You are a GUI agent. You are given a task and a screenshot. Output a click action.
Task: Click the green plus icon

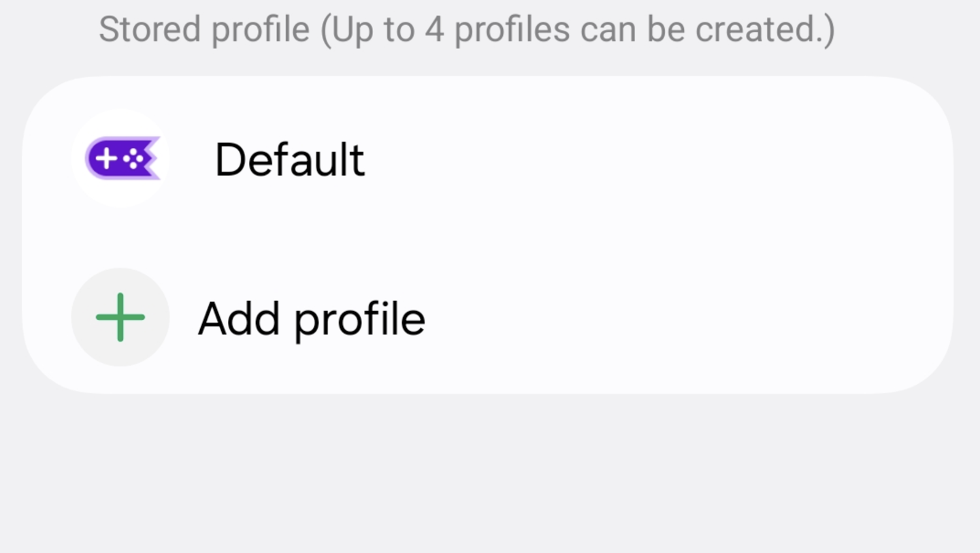point(120,317)
